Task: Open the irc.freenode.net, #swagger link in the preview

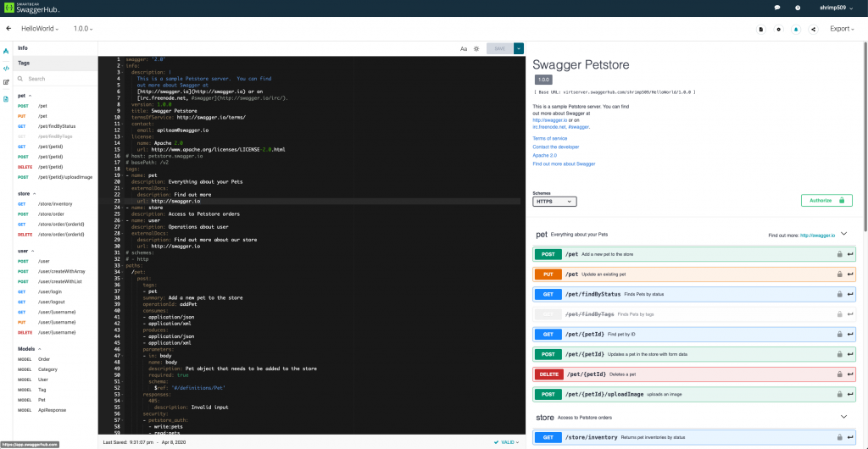Action: (561, 126)
